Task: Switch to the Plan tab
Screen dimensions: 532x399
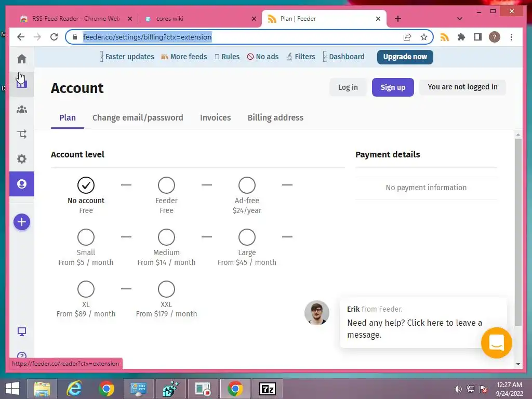Action: point(68,118)
